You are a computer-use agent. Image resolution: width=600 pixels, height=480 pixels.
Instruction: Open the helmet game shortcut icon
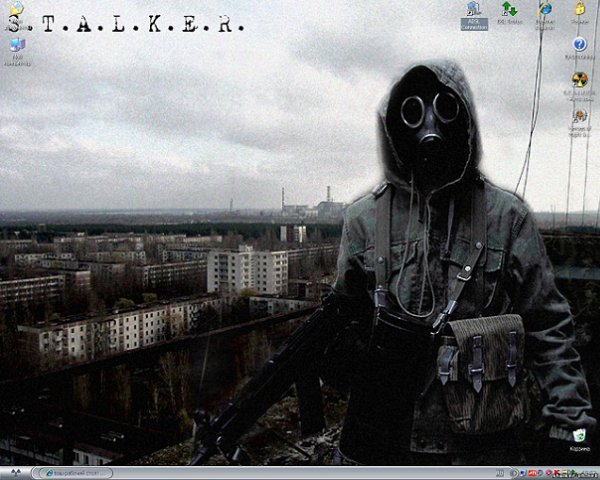point(580,116)
